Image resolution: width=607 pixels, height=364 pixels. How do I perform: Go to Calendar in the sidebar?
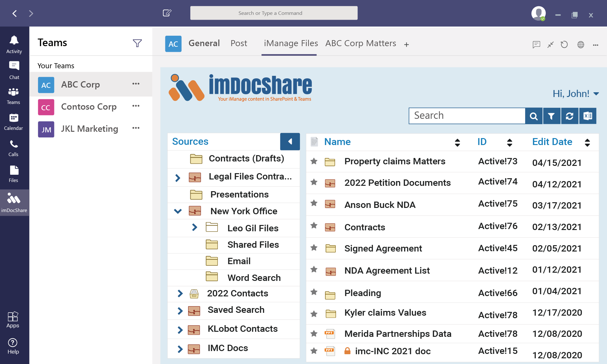tap(14, 122)
